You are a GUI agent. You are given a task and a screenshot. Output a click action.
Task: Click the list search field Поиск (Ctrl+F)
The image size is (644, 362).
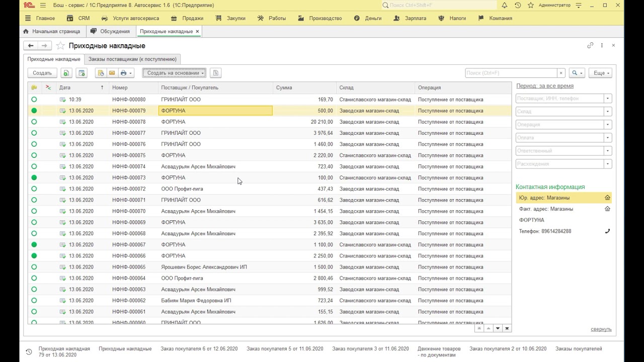[x=511, y=73]
